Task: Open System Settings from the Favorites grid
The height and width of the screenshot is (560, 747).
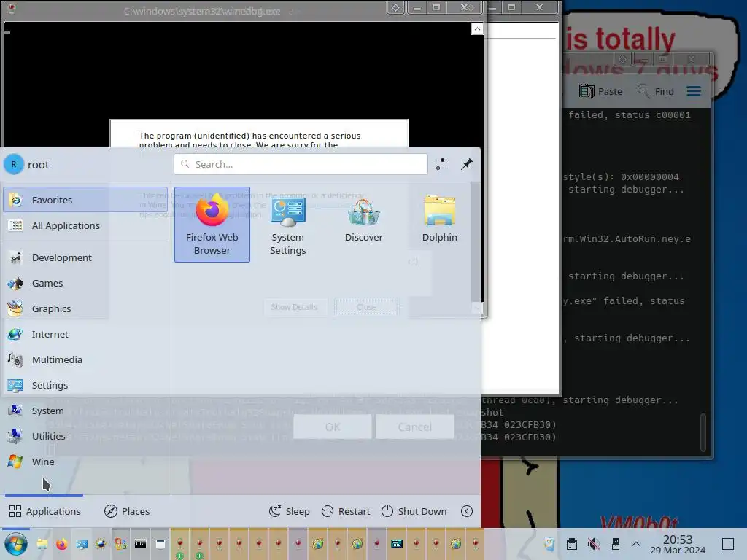Action: (287, 225)
